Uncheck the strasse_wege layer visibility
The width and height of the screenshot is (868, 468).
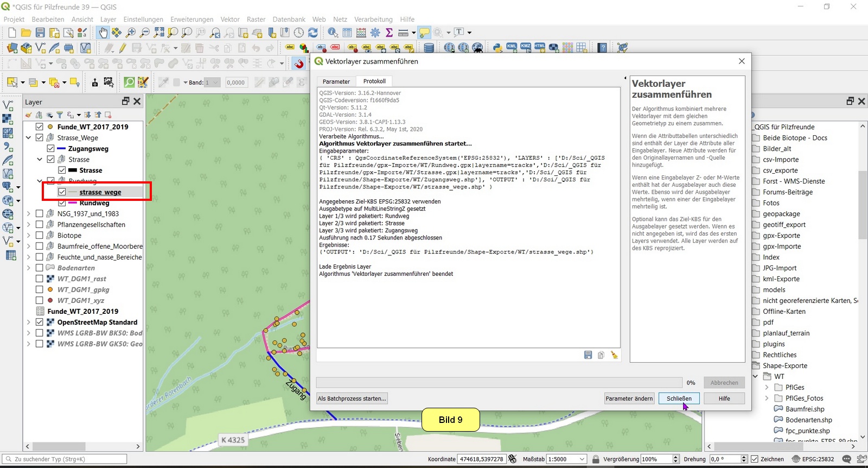pyautogui.click(x=62, y=192)
